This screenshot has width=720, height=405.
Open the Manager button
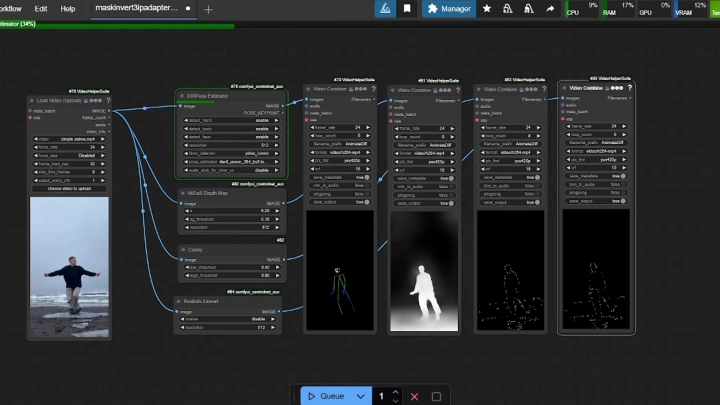click(x=449, y=9)
